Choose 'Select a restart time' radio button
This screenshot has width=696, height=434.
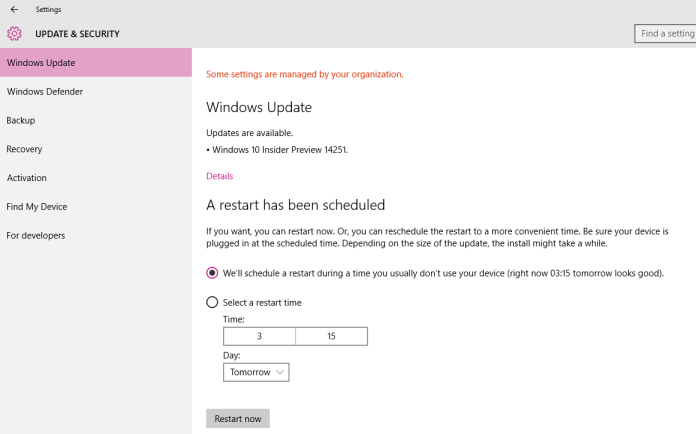212,303
